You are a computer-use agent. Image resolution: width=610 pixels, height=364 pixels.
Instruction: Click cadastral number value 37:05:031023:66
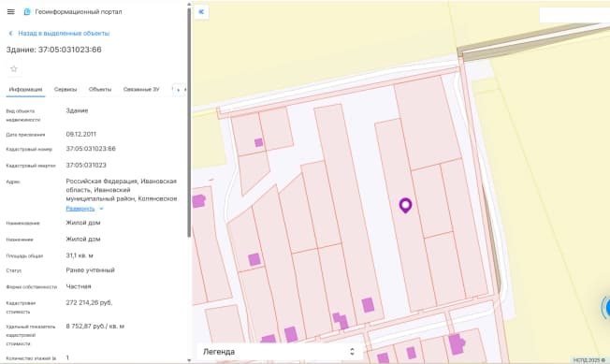click(x=91, y=149)
